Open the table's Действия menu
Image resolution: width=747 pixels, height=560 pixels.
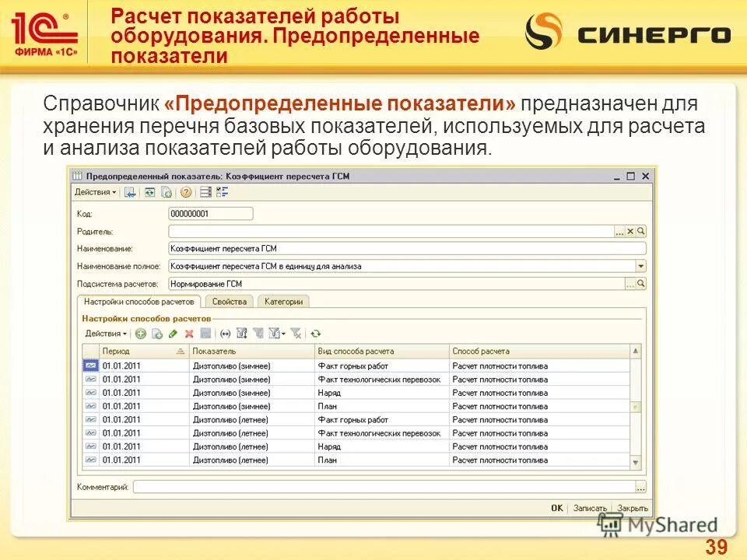coord(105,333)
